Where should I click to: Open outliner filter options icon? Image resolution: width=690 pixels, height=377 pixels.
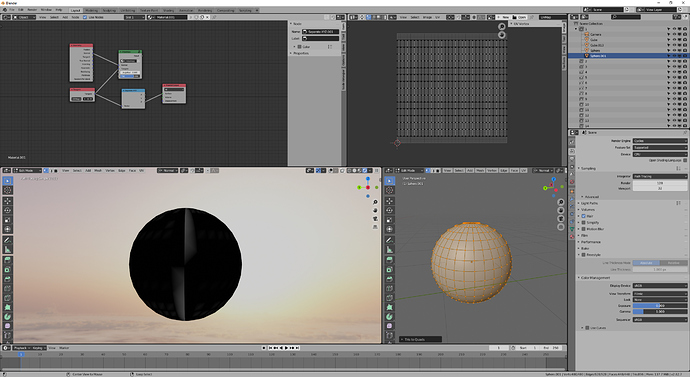point(676,17)
